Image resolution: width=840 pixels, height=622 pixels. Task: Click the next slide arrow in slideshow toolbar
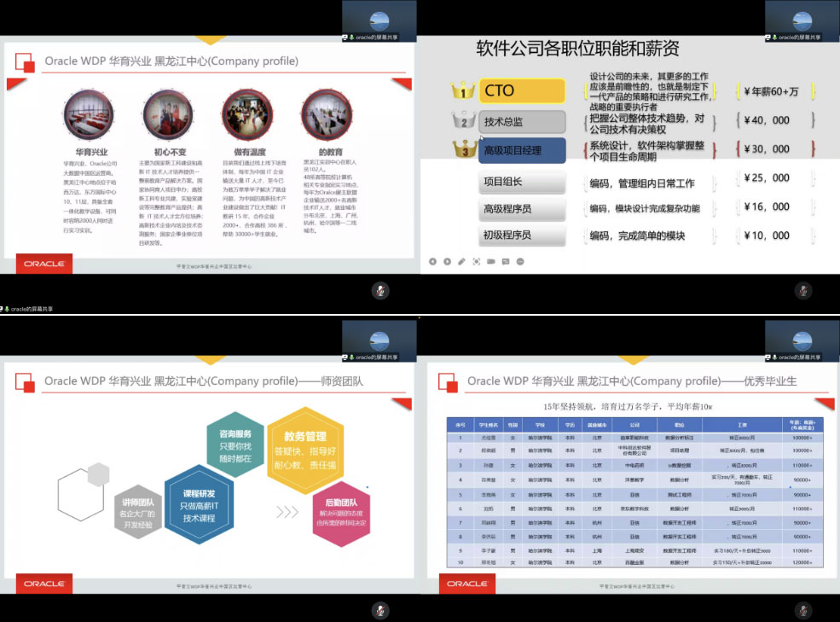pos(447,261)
